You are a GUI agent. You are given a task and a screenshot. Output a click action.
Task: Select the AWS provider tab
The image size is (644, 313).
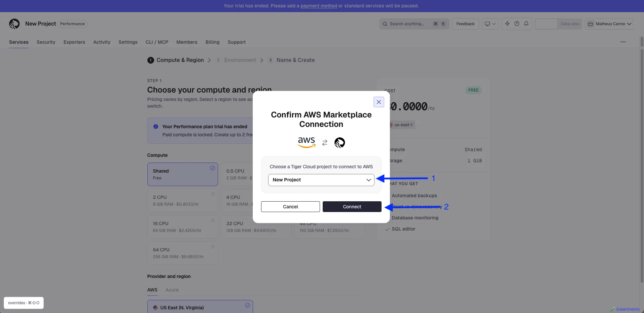[152, 290]
